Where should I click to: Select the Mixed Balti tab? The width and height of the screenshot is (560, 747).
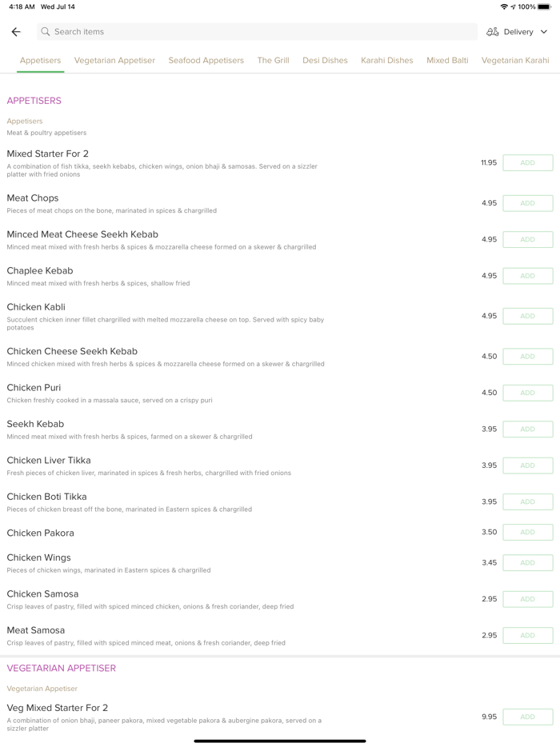[x=447, y=60]
